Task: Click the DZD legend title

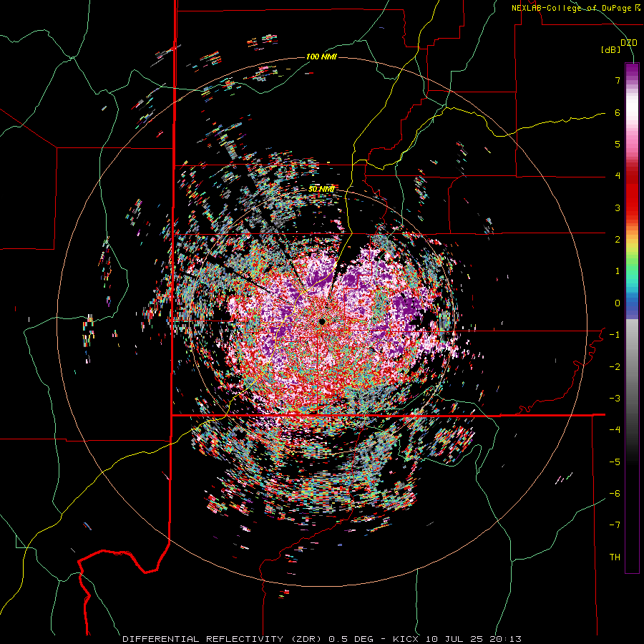Action: [629, 43]
